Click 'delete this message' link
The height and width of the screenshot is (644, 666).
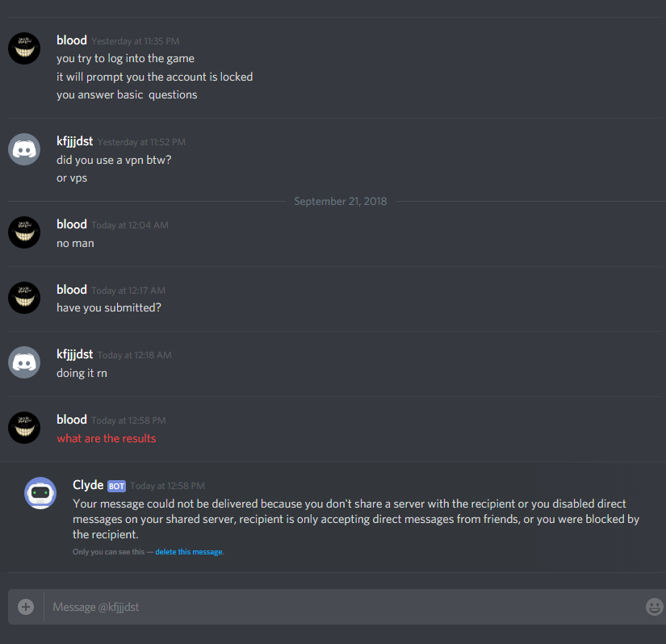(x=189, y=552)
